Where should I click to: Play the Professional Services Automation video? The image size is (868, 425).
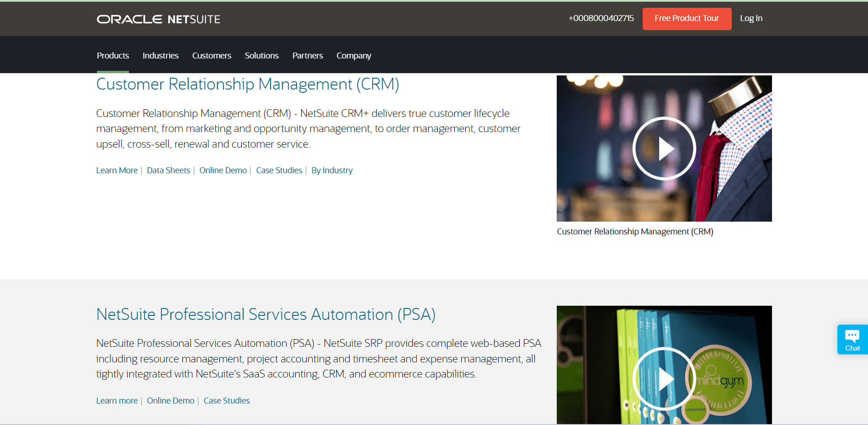(664, 378)
